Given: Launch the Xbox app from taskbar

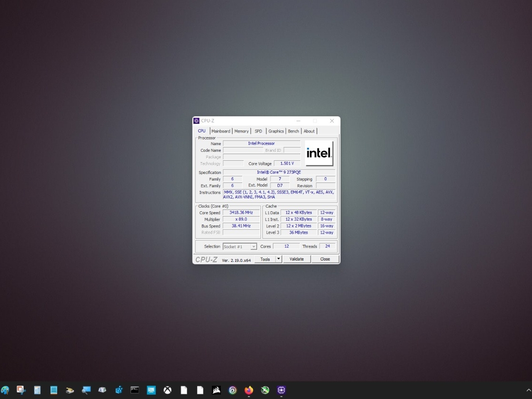Looking at the screenshot, I should (167, 390).
